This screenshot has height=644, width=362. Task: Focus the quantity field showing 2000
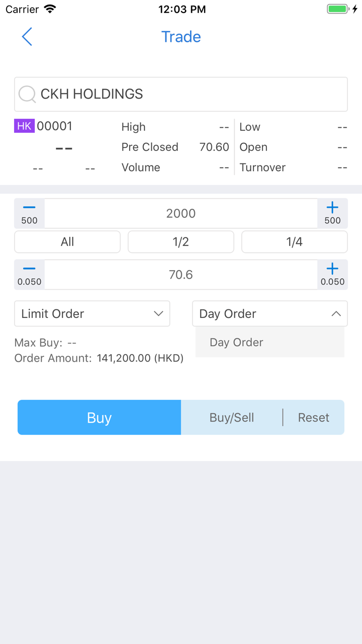[x=181, y=213]
